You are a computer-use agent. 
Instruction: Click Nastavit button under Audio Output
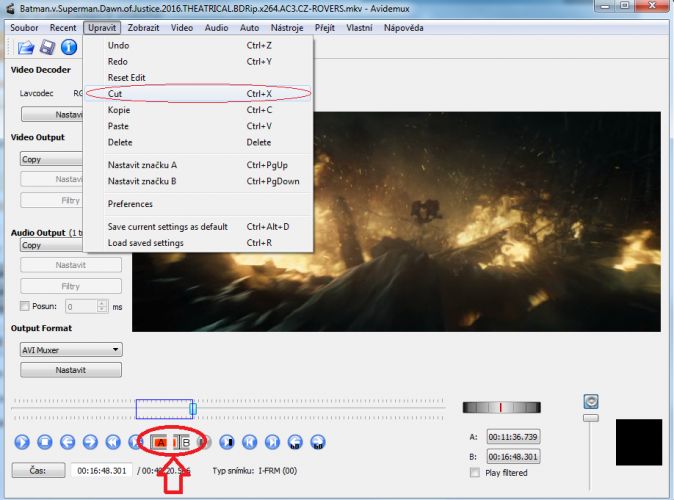pyautogui.click(x=71, y=265)
